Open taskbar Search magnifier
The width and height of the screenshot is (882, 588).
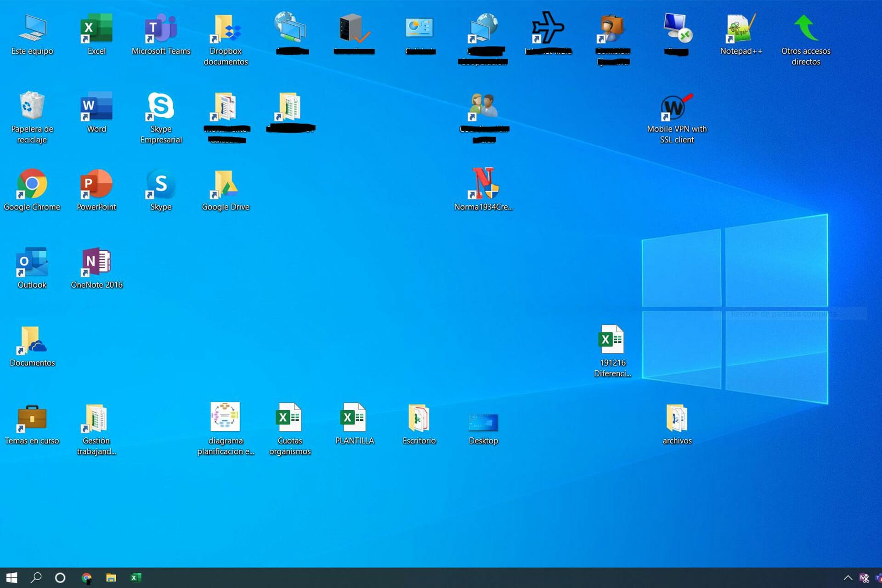(x=36, y=577)
